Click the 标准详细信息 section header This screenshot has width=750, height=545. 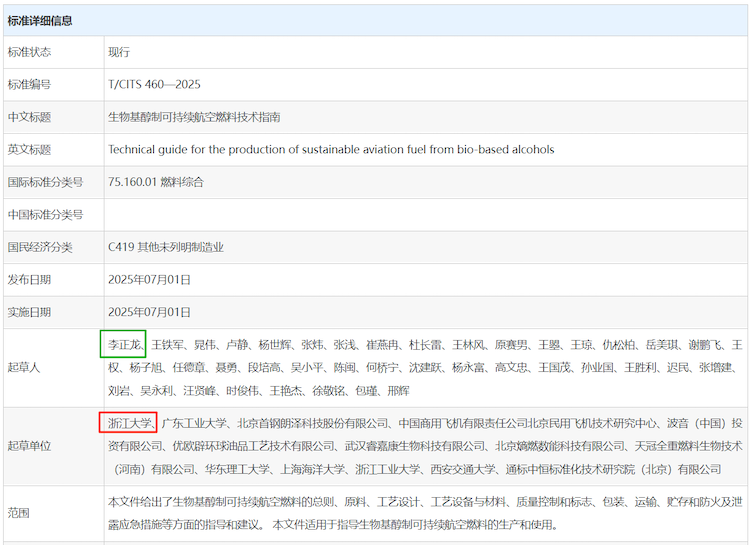(x=40, y=20)
